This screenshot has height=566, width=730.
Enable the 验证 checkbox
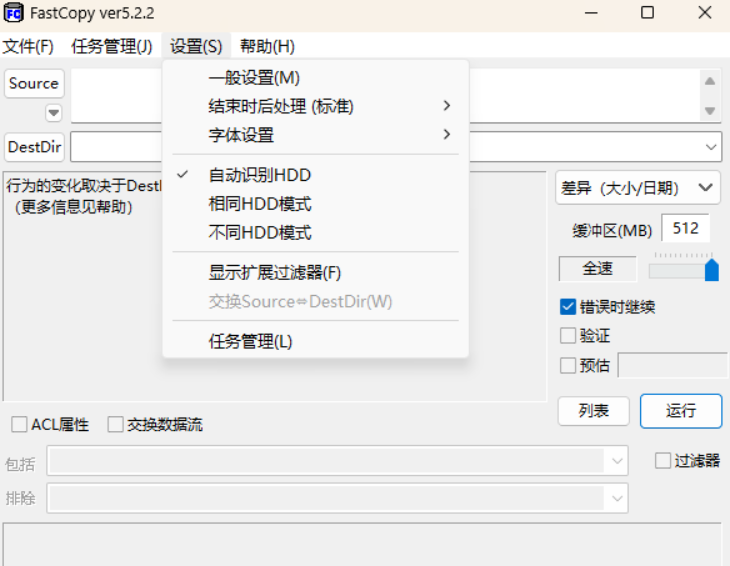click(x=568, y=336)
